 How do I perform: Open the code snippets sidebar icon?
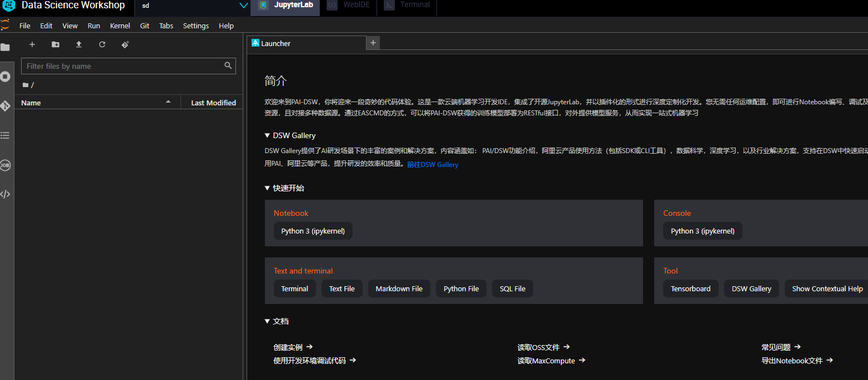[x=6, y=194]
